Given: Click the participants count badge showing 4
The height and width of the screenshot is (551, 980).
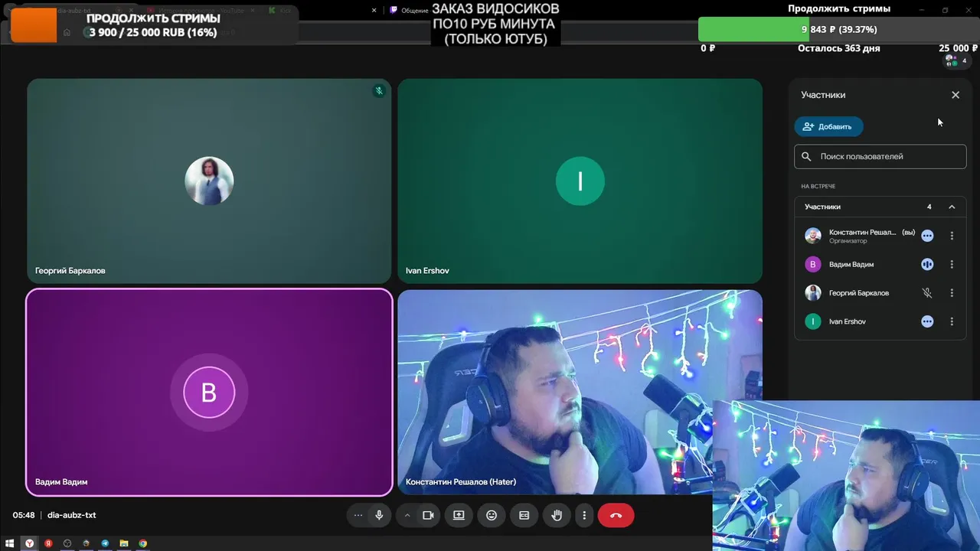Looking at the screenshot, I should pos(956,60).
